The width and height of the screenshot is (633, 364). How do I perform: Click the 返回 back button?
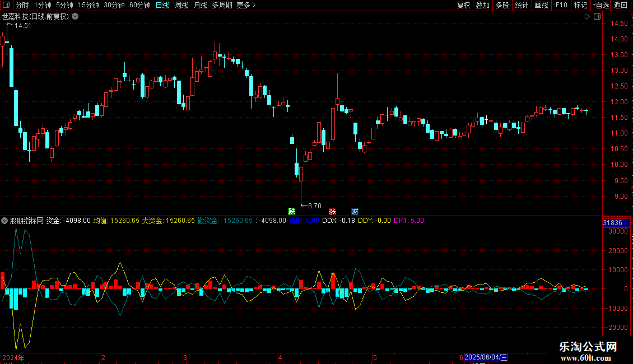621,5
